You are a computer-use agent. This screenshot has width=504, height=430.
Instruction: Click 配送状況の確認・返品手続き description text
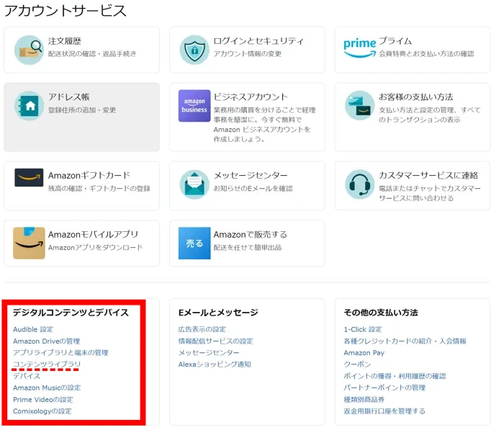(92, 54)
